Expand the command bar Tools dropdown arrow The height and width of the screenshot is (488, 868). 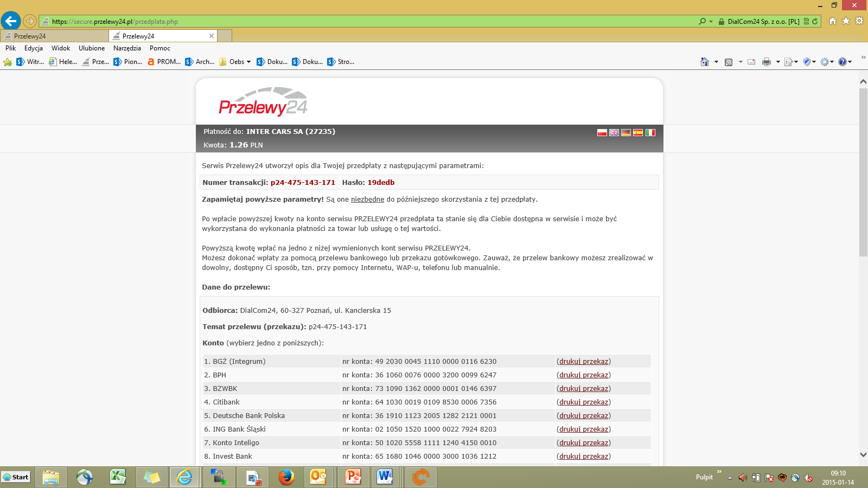tap(832, 62)
